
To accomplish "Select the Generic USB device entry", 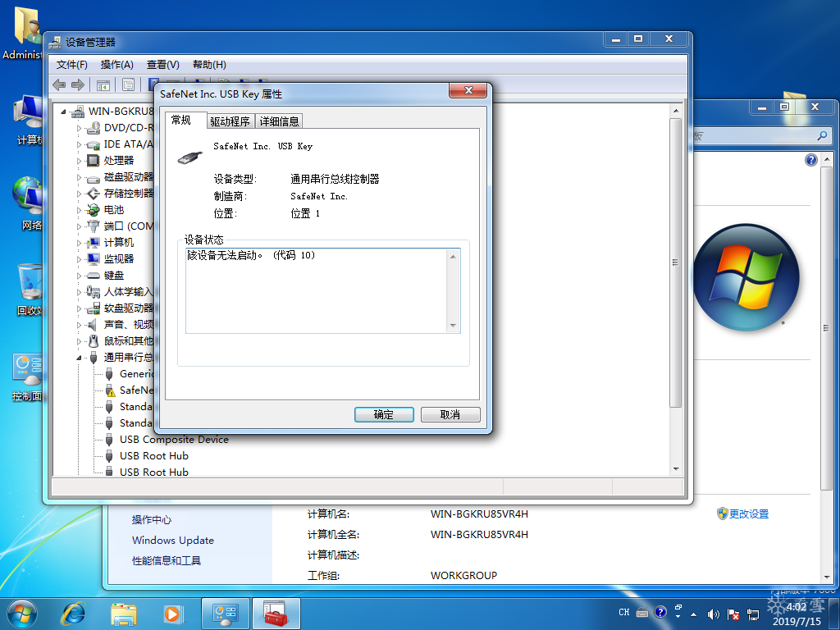I will tap(136, 374).
